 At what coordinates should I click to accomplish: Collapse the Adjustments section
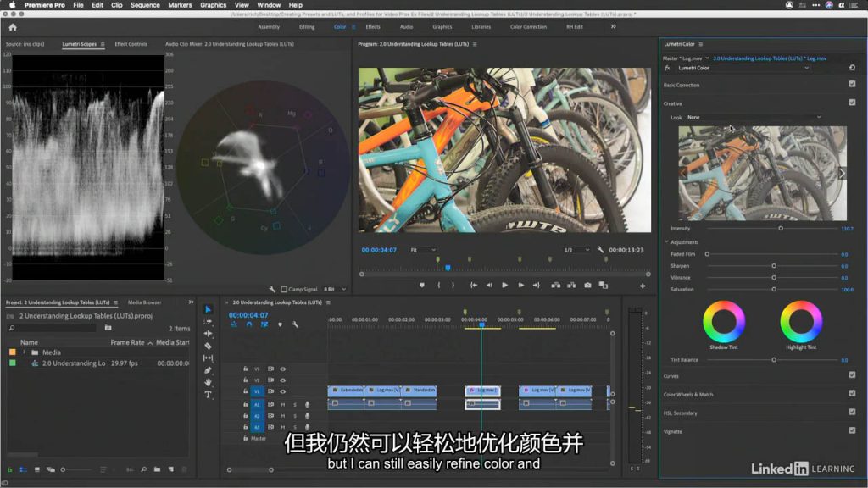(666, 241)
